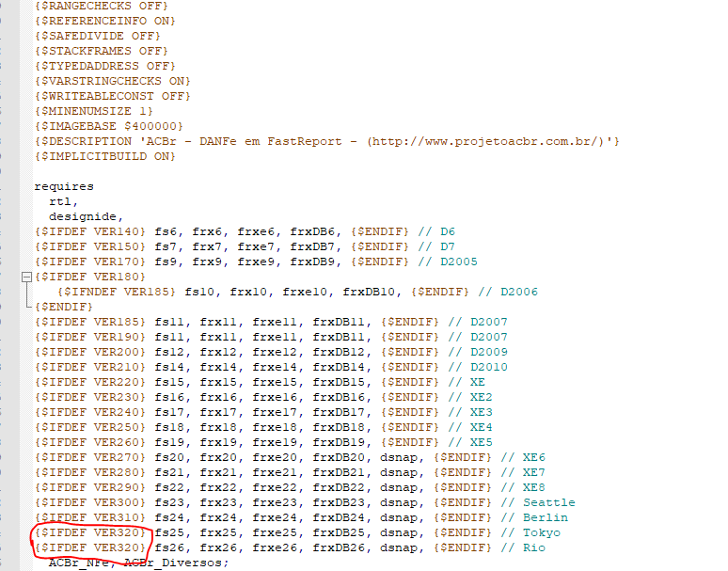This screenshot has width=728, height=571.
Task: Click the first circled {$IFDEF VER320} directive
Action: 90,532
